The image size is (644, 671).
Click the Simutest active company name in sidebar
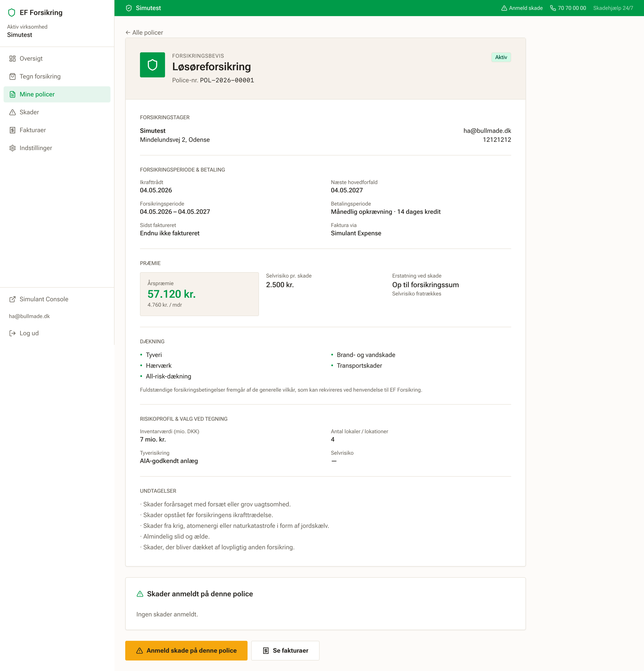click(x=19, y=35)
